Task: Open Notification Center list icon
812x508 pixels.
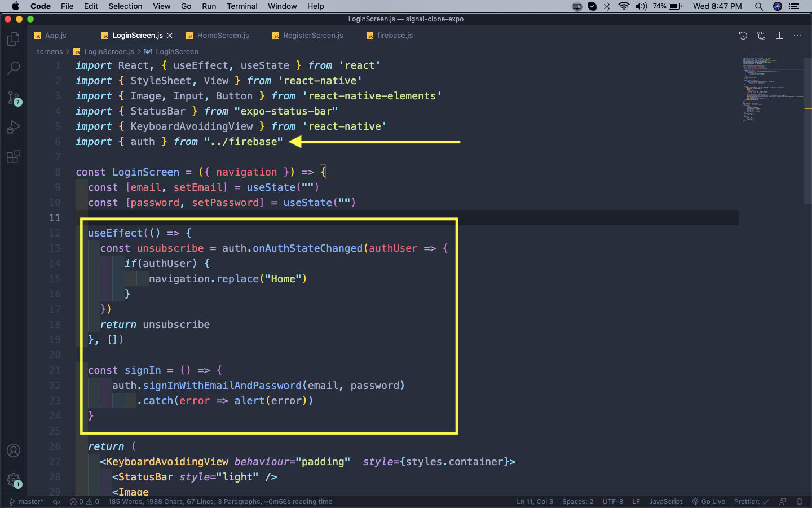Action: pos(794,6)
